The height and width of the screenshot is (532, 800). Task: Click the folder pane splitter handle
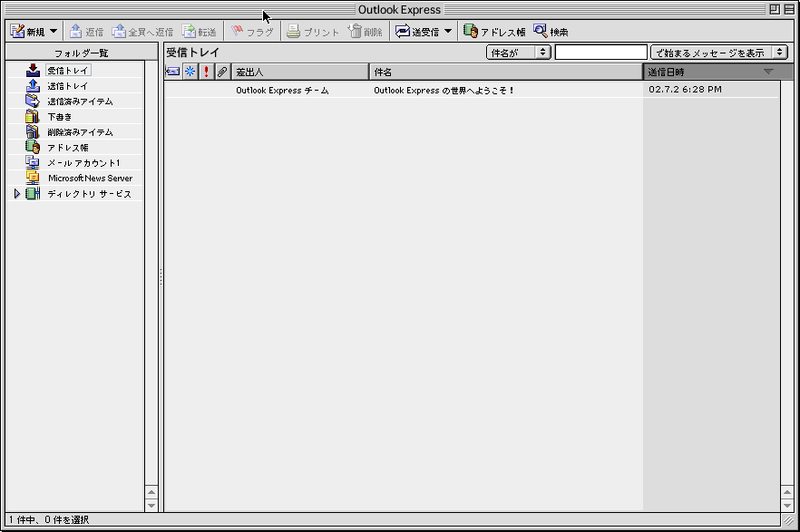tap(161, 276)
